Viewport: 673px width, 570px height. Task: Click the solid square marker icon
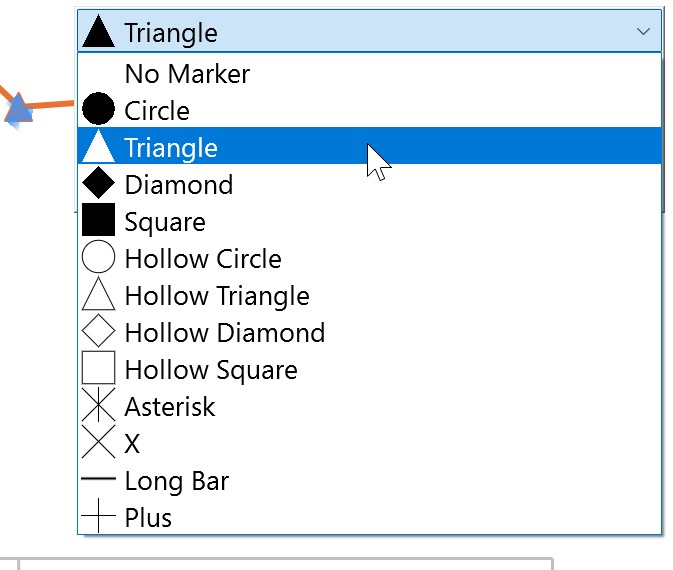coord(98,221)
